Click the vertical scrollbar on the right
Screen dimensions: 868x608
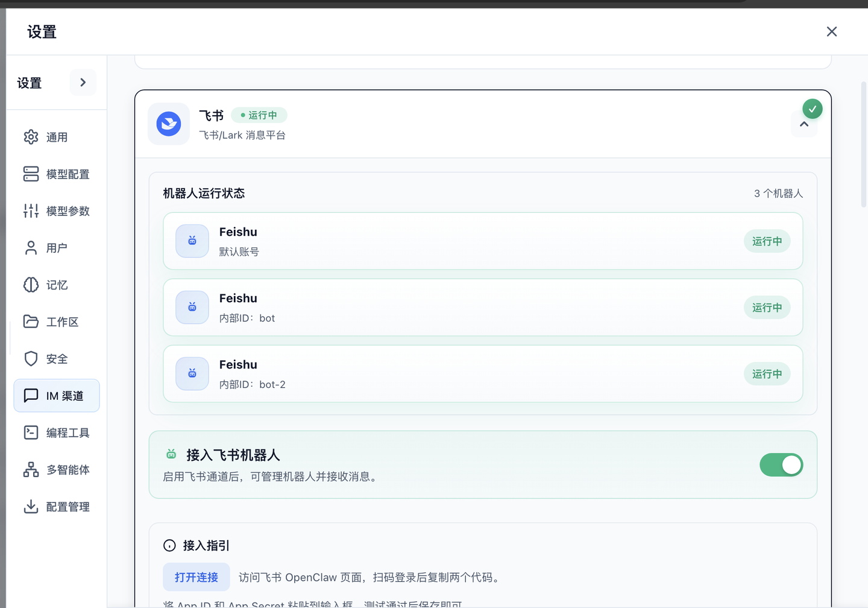coord(864,145)
